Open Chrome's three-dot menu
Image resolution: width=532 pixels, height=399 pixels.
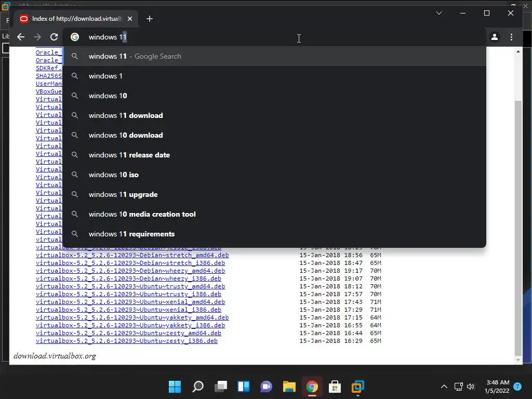(511, 37)
